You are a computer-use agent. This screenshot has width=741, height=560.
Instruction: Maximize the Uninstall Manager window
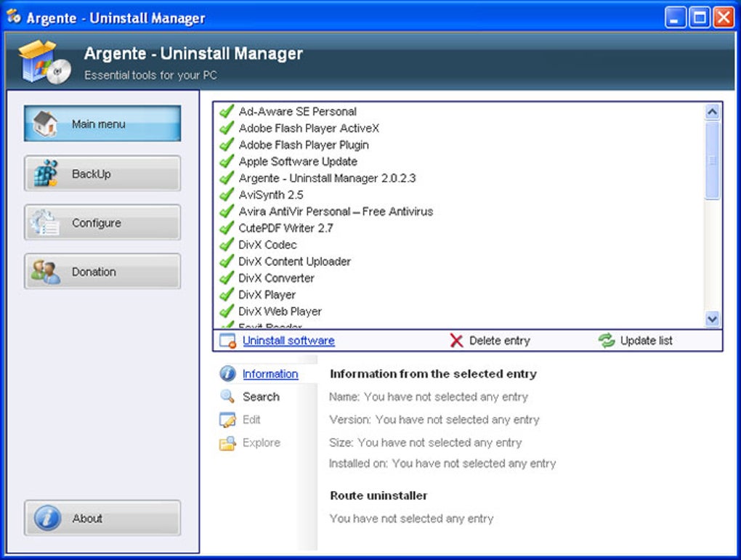[x=700, y=17]
